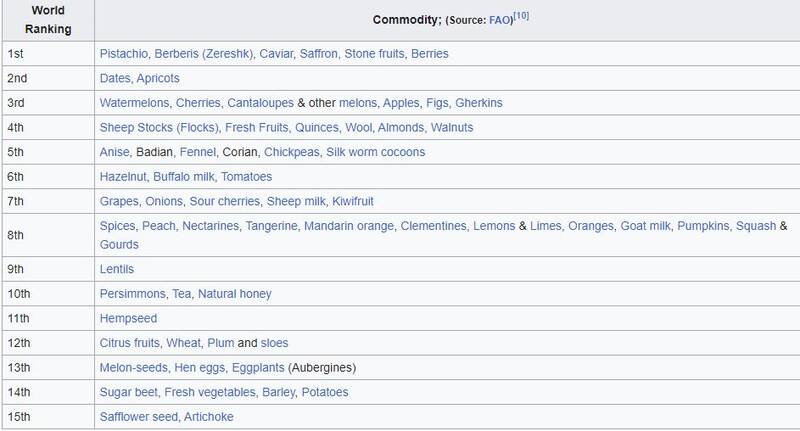
Task: Click the Buffalo milk link
Action: pos(187,177)
